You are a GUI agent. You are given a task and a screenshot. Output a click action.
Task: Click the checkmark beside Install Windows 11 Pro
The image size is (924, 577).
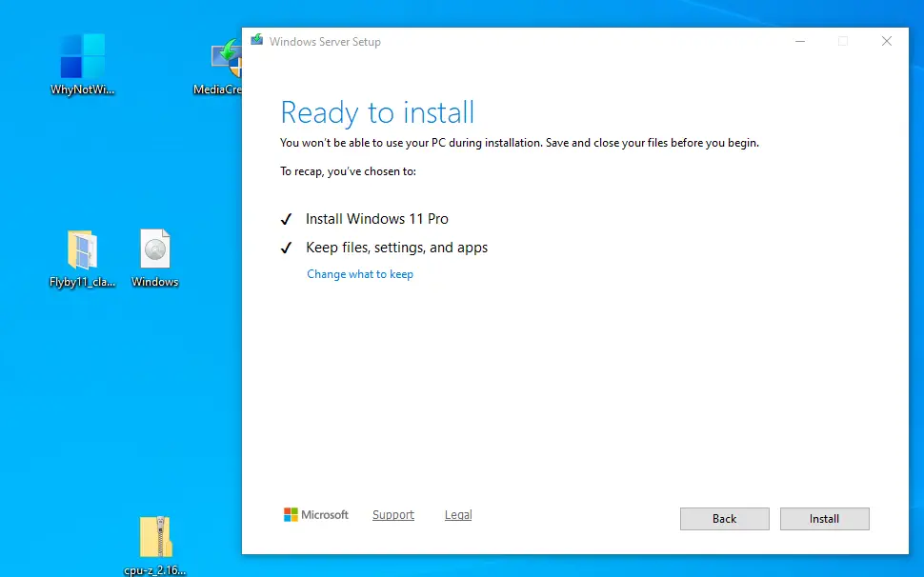286,220
